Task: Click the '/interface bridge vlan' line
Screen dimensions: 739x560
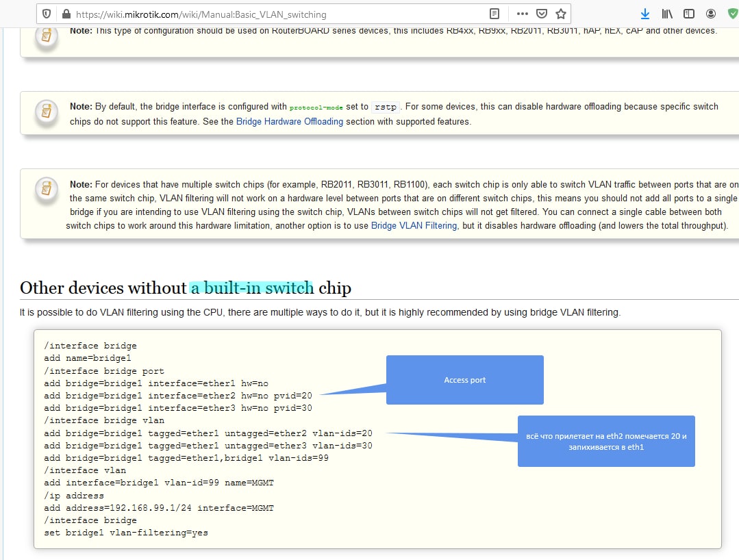Action: pyautogui.click(x=103, y=420)
